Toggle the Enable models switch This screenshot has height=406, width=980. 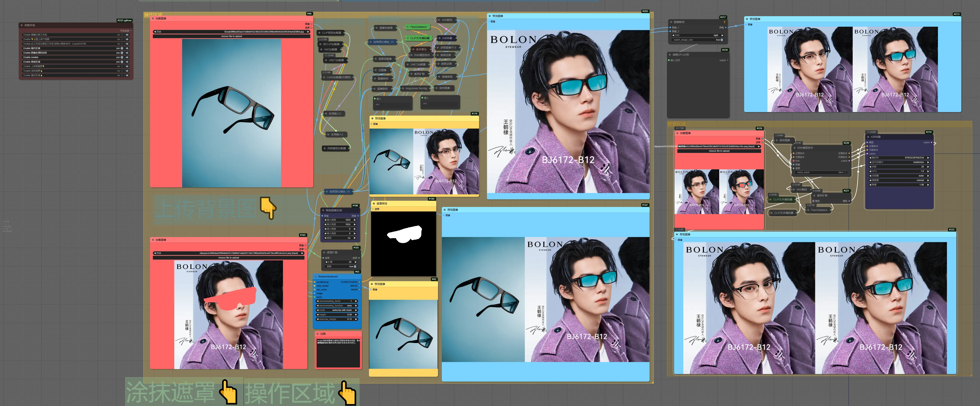point(122,57)
